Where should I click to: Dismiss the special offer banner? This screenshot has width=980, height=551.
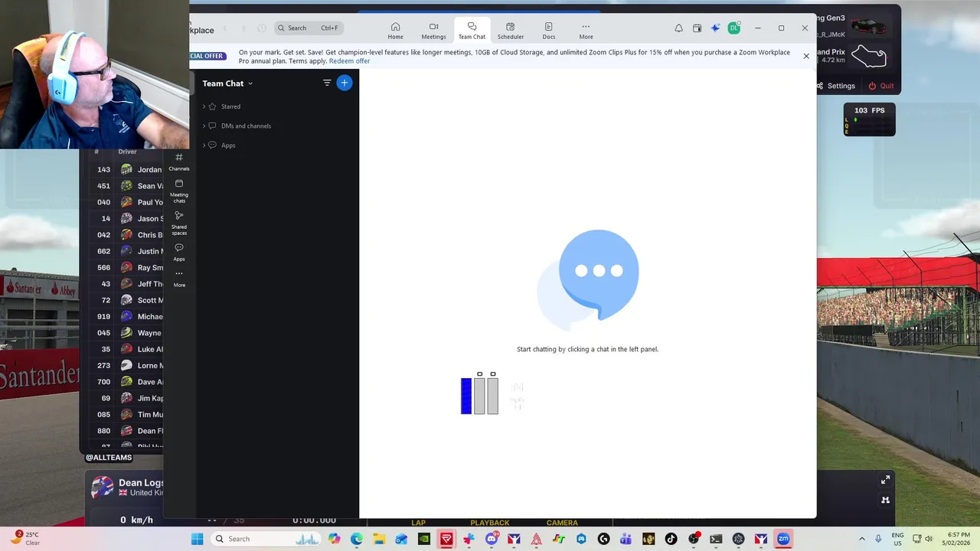[806, 56]
